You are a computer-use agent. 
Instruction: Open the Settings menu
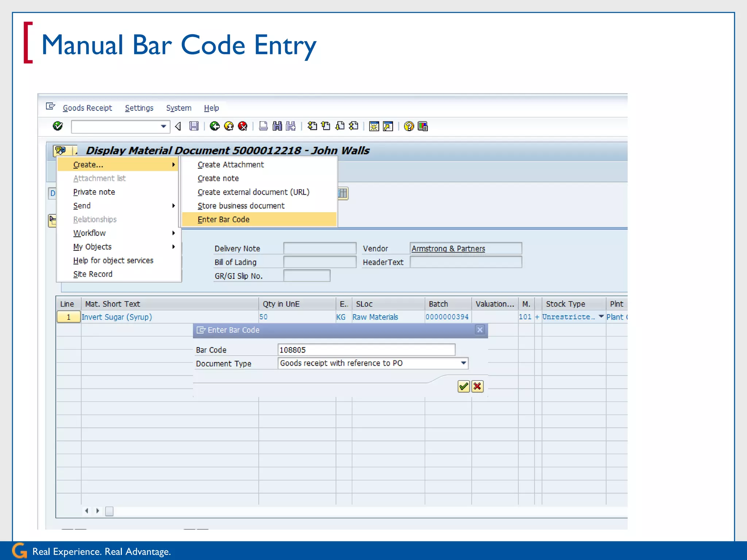pyautogui.click(x=139, y=108)
